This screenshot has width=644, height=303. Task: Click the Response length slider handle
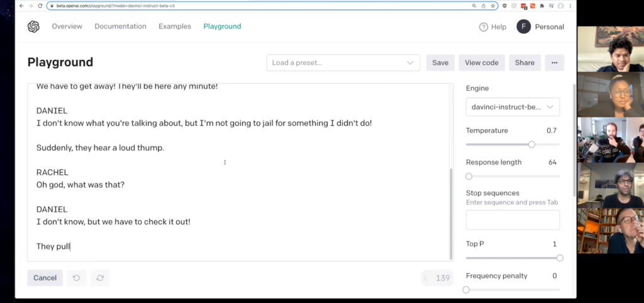click(469, 176)
